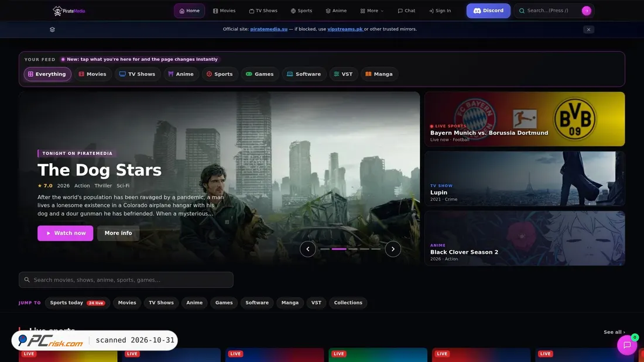This screenshot has height=362, width=644.
Task: Click The Dog Stars title
Action: [100, 170]
